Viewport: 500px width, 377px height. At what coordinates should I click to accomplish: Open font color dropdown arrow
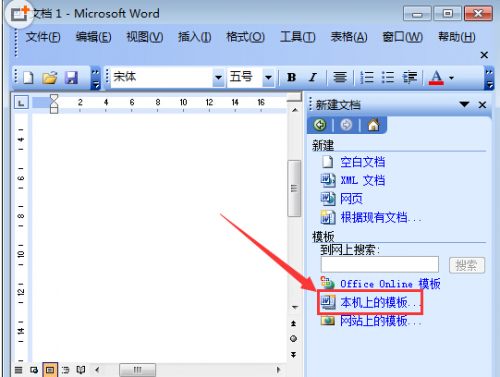451,78
